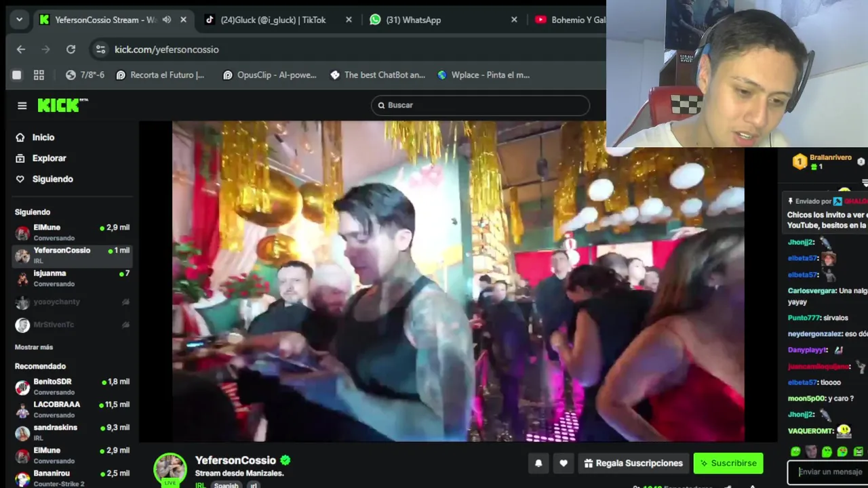868x488 pixels.
Task: Open the bookmarks apps grid icon
Action: coord(39,75)
